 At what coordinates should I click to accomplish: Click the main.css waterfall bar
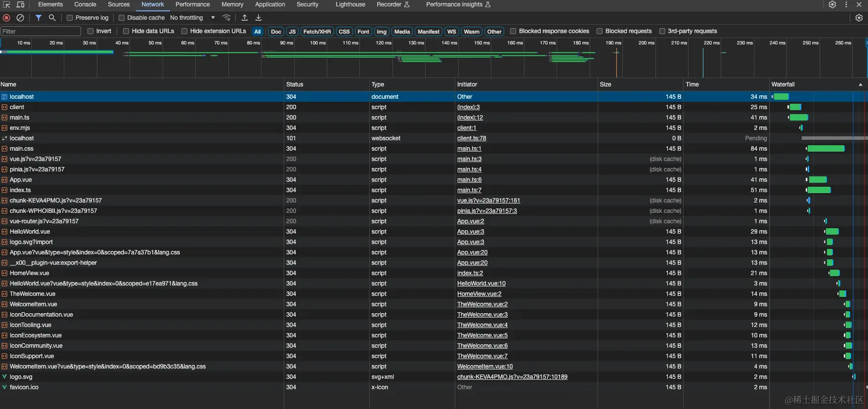(825, 149)
